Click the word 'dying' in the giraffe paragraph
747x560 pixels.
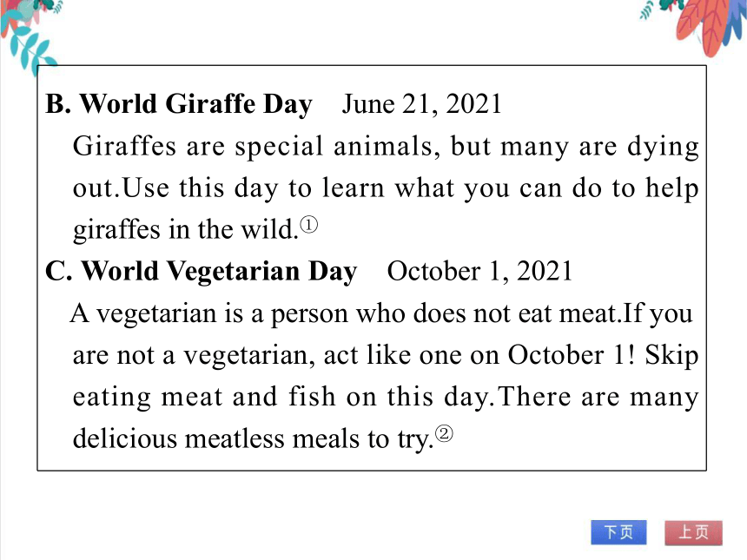click(x=663, y=148)
